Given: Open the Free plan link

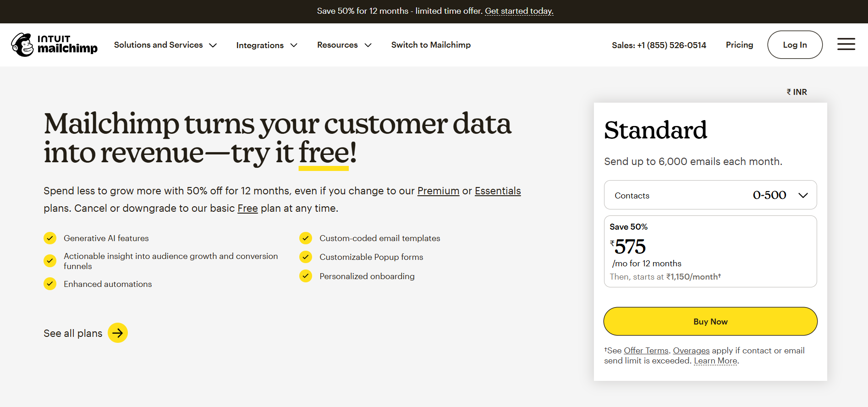Looking at the screenshot, I should (247, 208).
